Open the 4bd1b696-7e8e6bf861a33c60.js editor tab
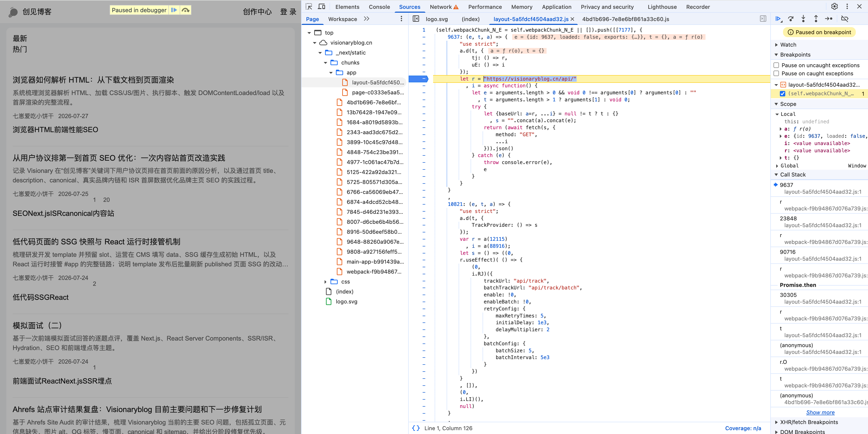 (x=626, y=19)
